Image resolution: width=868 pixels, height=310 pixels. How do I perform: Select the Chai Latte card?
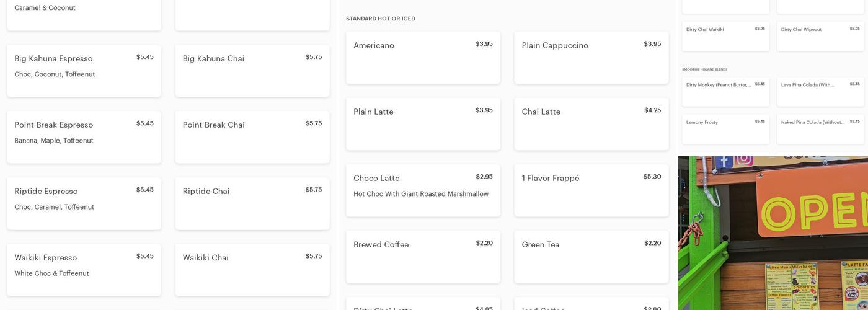[591, 124]
